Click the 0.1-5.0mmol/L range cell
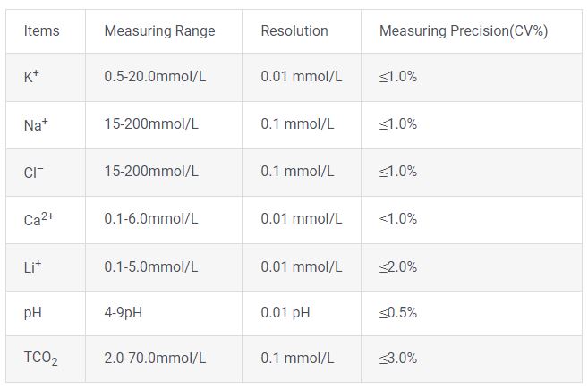 pos(151,266)
